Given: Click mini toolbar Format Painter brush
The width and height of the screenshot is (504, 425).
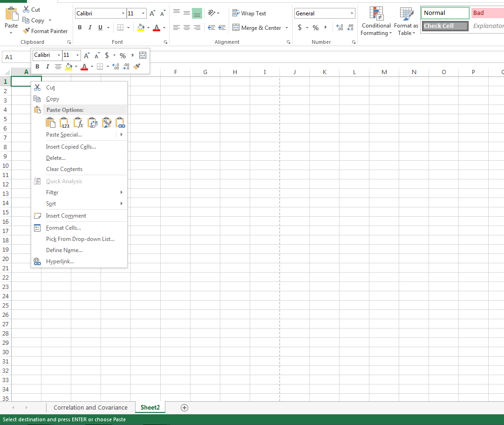Looking at the screenshot, I should click(x=136, y=67).
